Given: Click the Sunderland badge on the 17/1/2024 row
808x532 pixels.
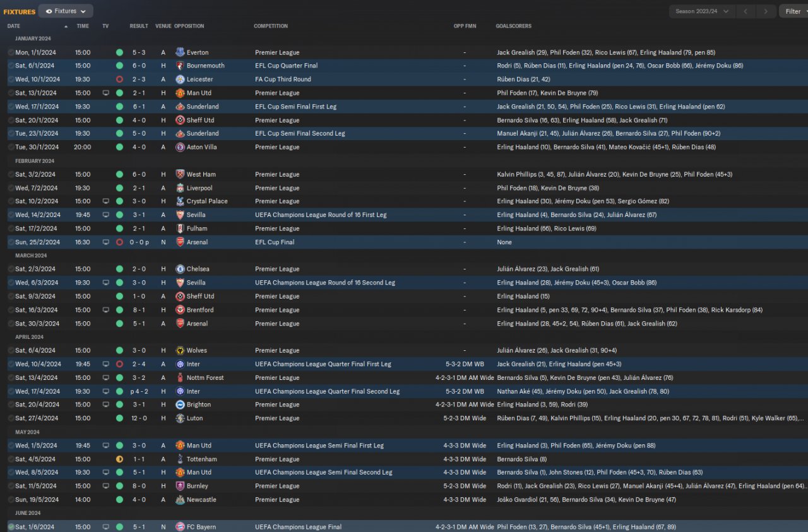Looking at the screenshot, I should tap(180, 107).
